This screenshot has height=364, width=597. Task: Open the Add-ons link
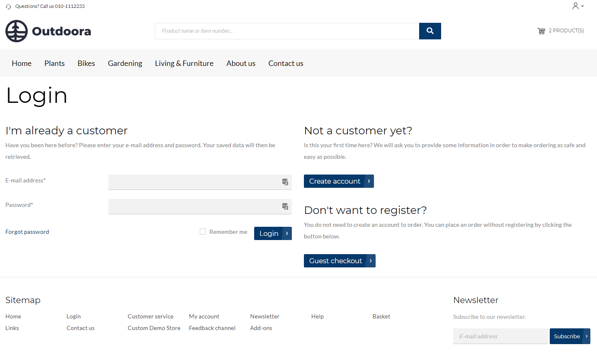(x=261, y=328)
